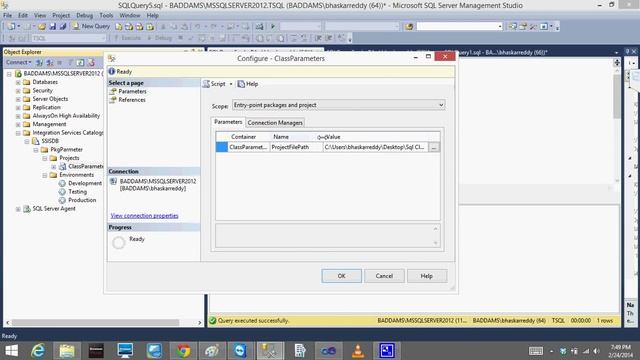Open the Debug menu
Image resolution: width=640 pixels, height=360 pixels.
84,15
